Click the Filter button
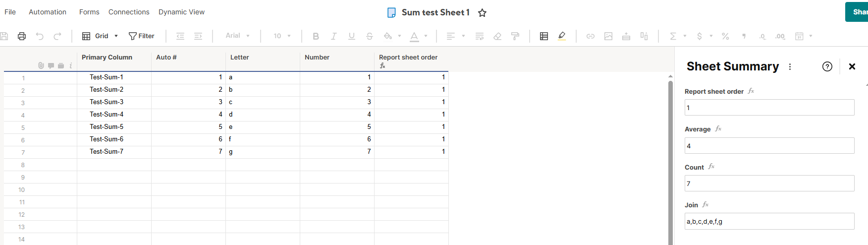The image size is (868, 245). 142,36
